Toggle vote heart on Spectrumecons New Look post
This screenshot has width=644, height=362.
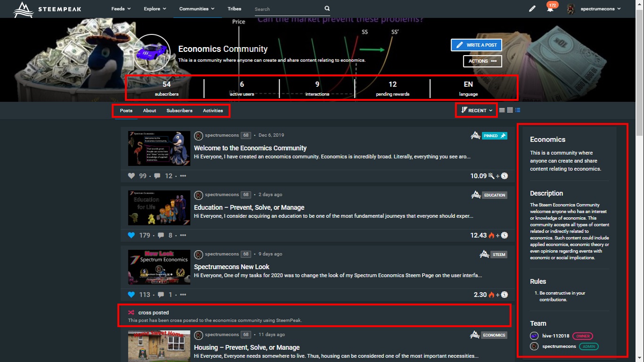pyautogui.click(x=132, y=295)
